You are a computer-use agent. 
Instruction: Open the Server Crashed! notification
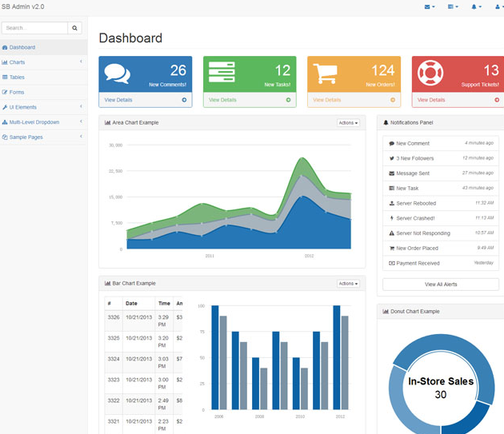[441, 218]
